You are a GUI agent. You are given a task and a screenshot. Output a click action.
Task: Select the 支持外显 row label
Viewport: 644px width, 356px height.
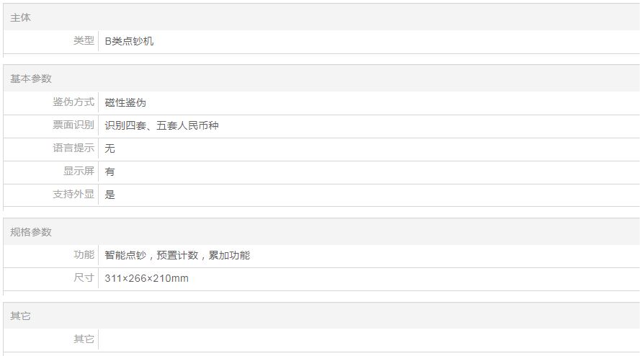point(73,195)
